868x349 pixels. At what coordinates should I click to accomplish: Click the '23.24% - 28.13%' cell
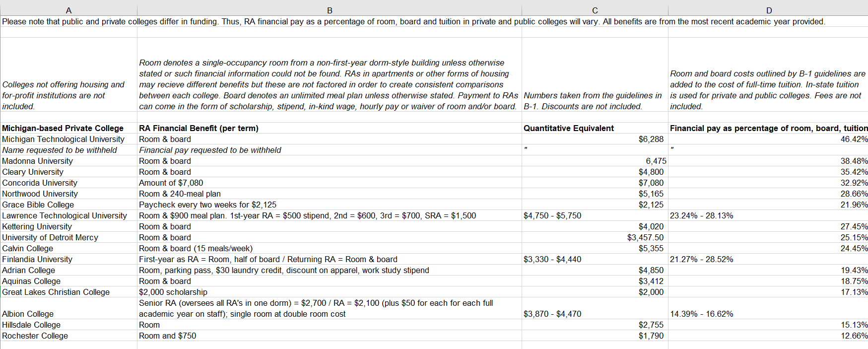(x=768, y=215)
